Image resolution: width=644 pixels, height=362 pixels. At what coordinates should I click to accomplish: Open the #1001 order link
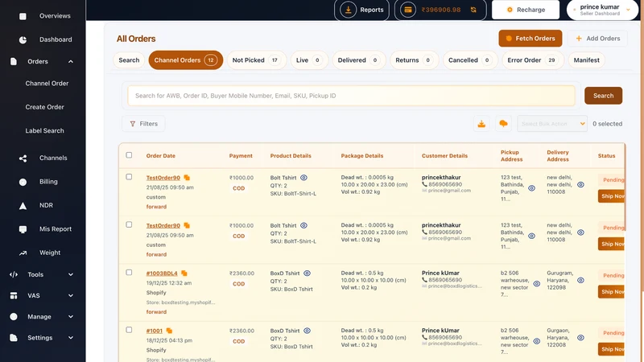[155, 331]
